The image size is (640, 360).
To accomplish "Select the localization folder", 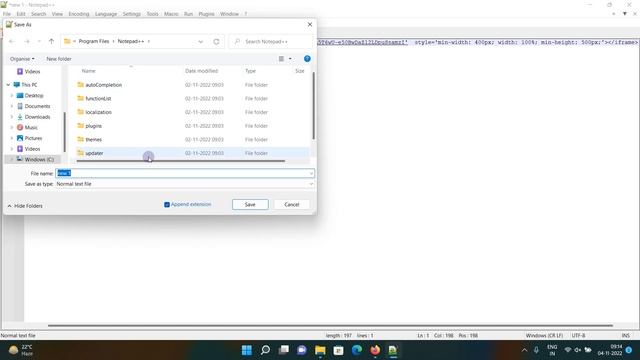I will [x=98, y=112].
